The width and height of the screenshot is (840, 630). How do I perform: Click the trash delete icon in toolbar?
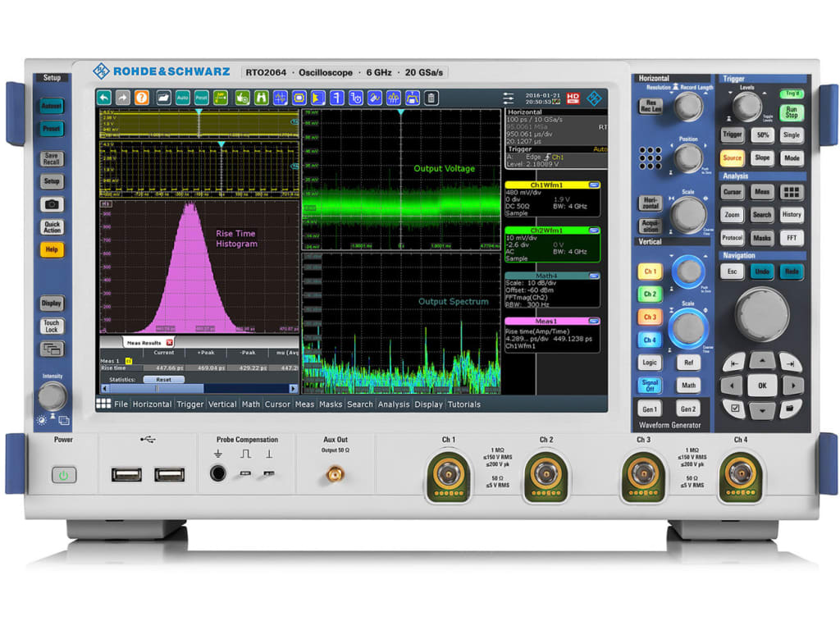pos(431,98)
